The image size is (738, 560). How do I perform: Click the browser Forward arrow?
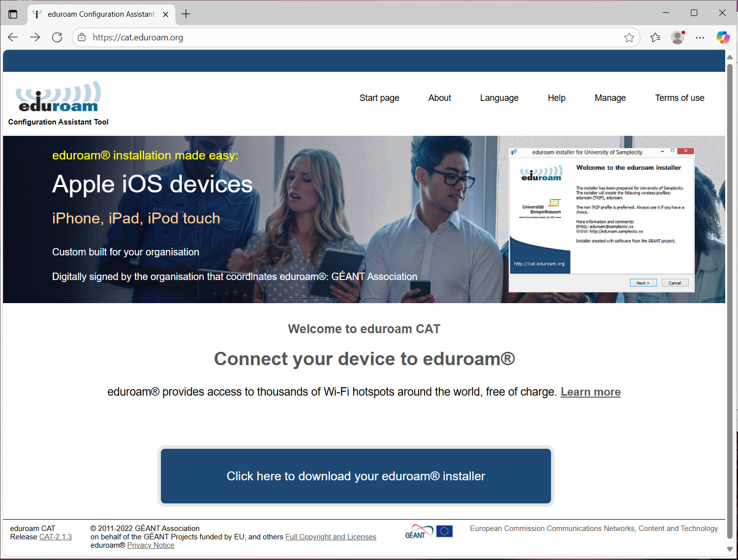[35, 37]
